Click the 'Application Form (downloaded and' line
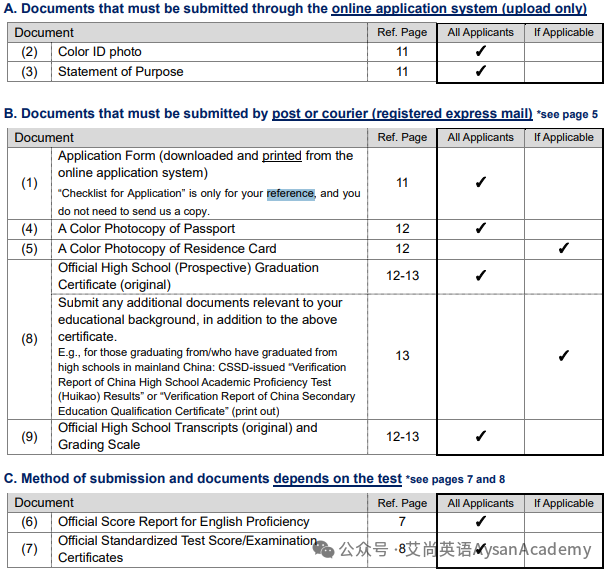This screenshot has height=573, width=609. point(205,156)
